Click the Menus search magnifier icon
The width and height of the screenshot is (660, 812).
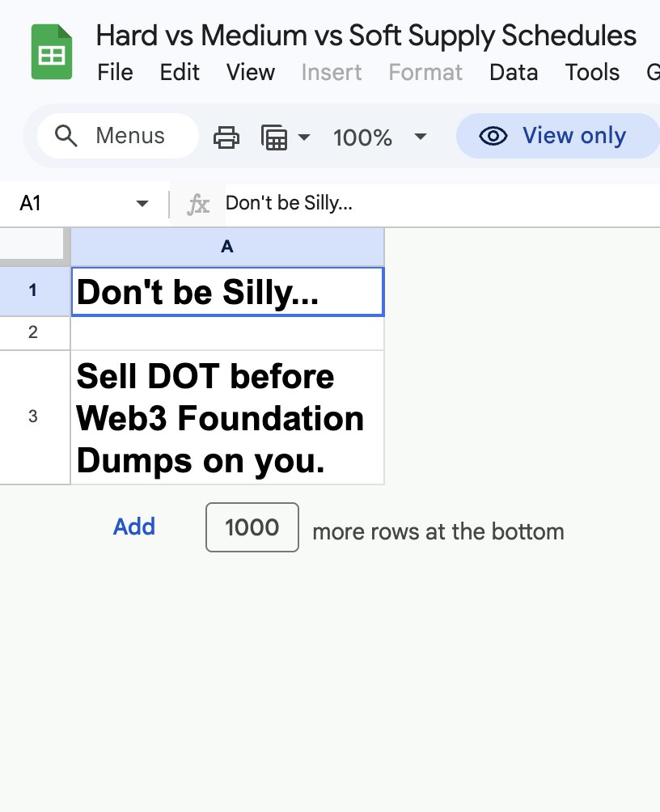click(66, 136)
